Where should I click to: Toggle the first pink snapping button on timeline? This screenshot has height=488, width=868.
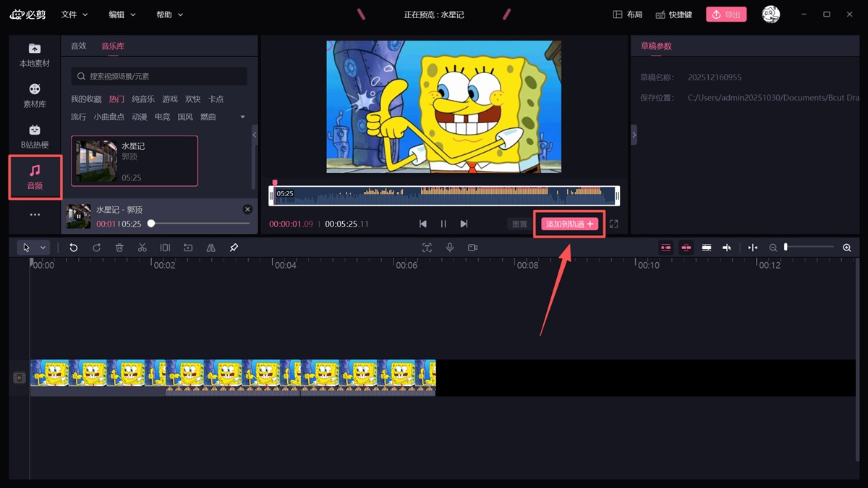665,248
